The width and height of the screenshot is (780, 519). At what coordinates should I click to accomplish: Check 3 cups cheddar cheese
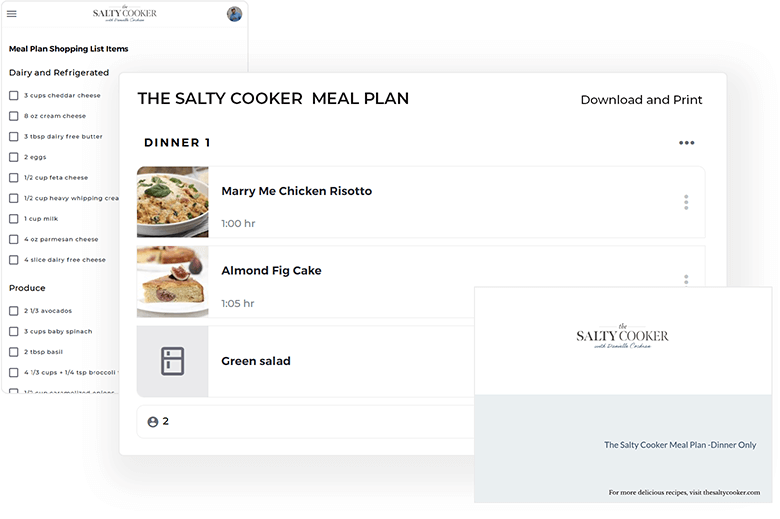pyautogui.click(x=14, y=96)
